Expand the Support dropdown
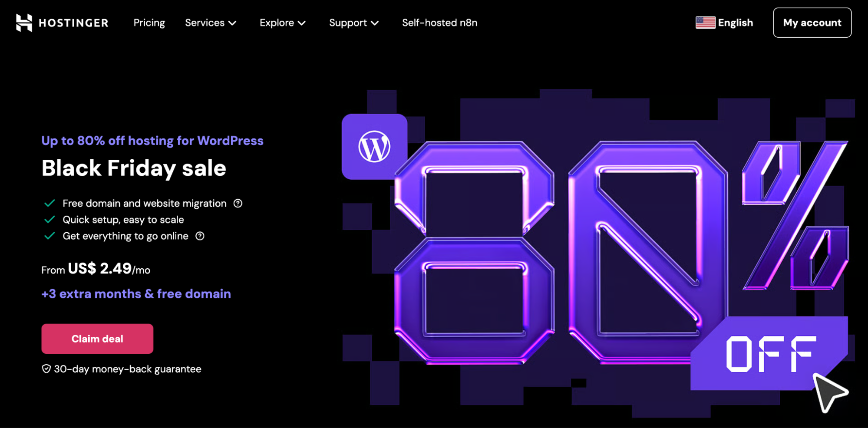868x428 pixels. coord(353,23)
